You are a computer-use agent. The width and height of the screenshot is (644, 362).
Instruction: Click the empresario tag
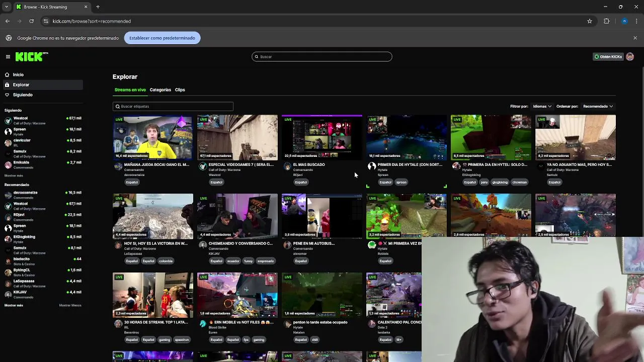click(x=266, y=261)
